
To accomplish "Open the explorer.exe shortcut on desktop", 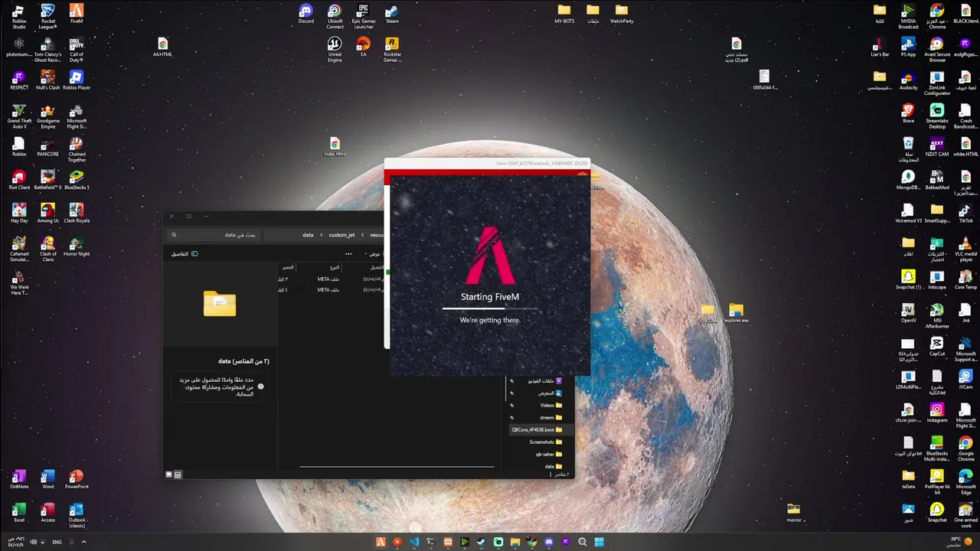I will coord(736,313).
